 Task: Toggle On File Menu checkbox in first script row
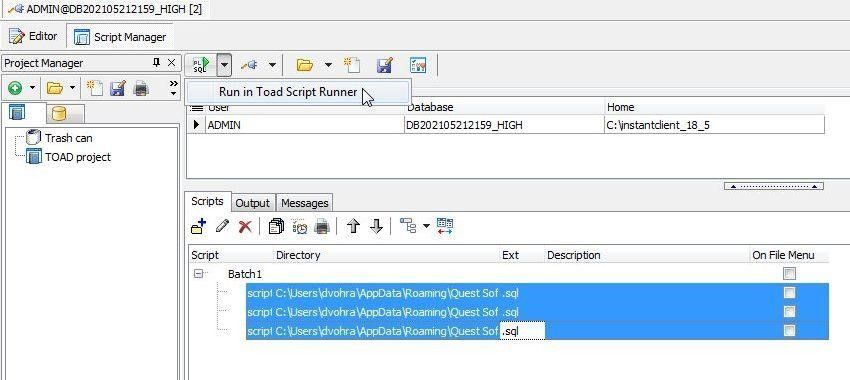click(789, 293)
